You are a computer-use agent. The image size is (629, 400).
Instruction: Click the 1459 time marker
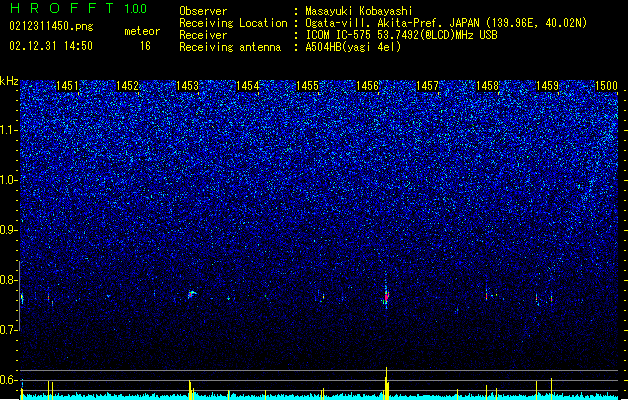click(548, 85)
